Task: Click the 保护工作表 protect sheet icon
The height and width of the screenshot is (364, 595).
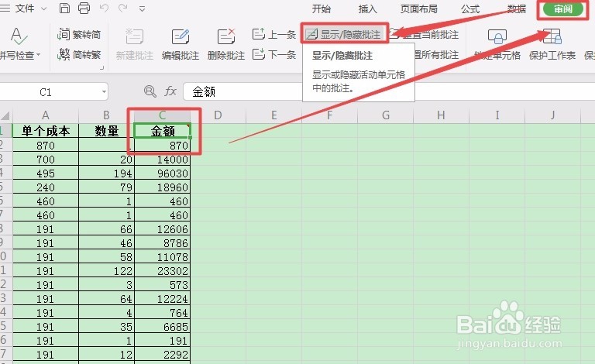Action: 552,36
